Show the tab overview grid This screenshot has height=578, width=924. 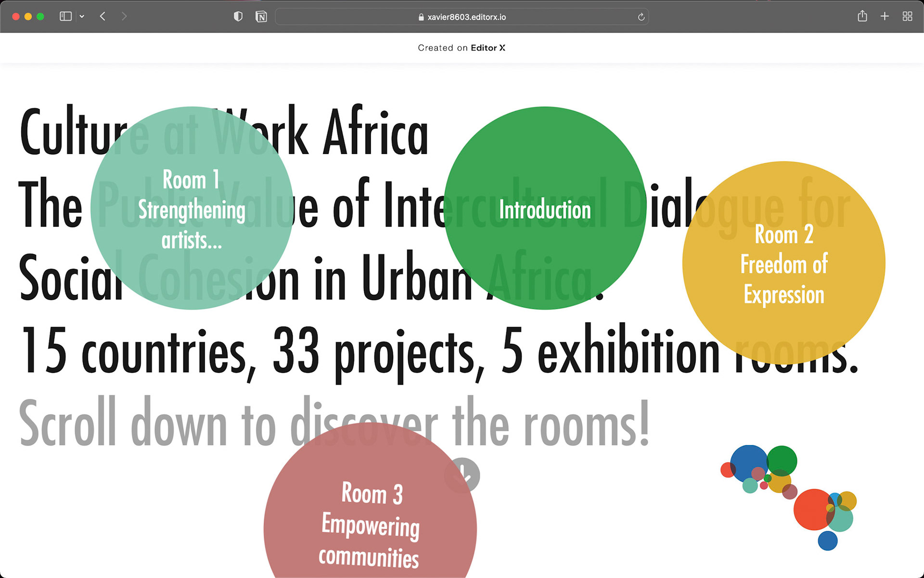(907, 16)
